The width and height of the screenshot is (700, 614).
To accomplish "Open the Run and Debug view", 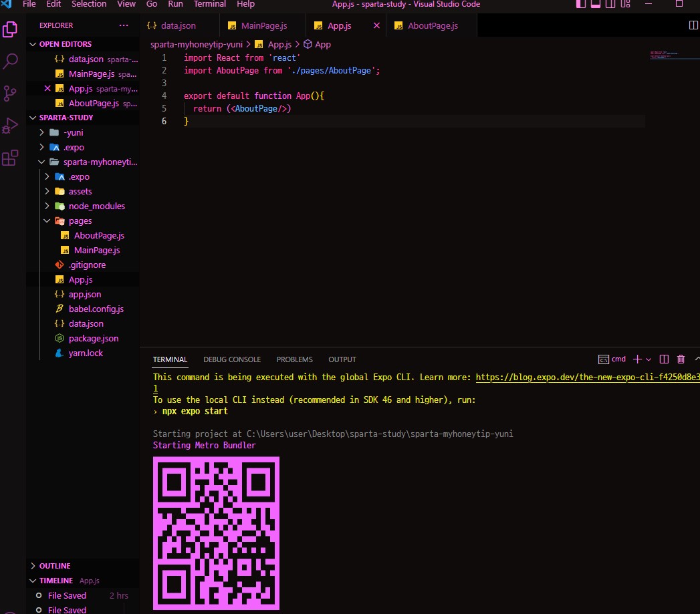I will point(10,126).
